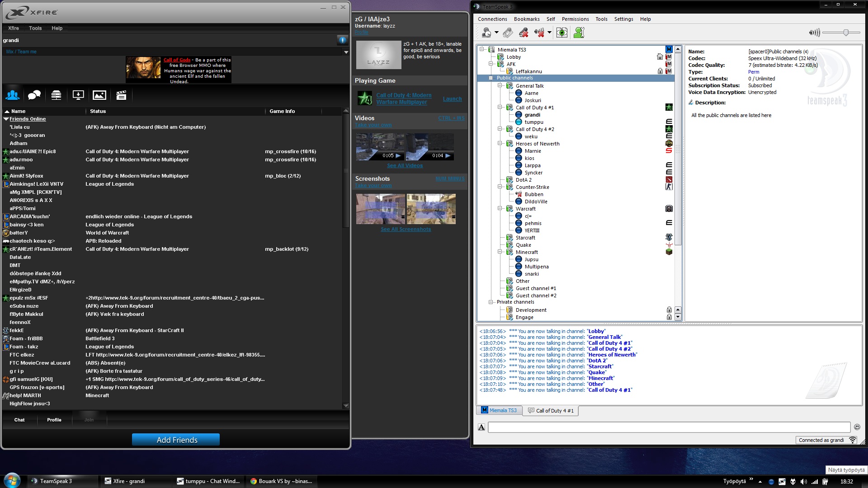Click the blue M icon on Miemala TS3 row

point(669,49)
